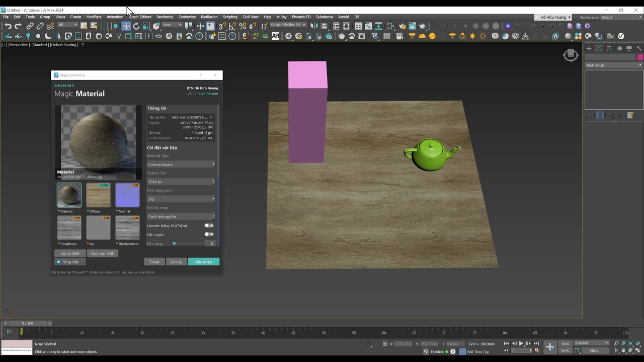Viewport: 644px width, 362px height.
Task: Click the Filters... button
Action: tap(595, 350)
